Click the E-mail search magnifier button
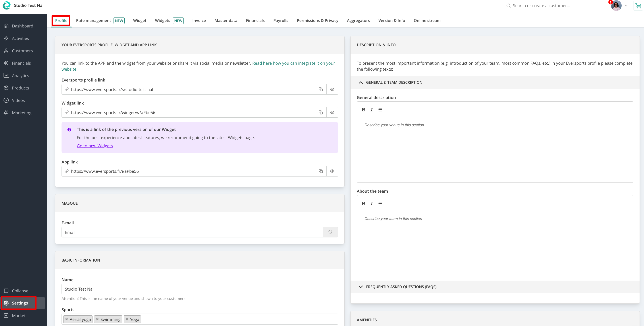 coord(330,232)
